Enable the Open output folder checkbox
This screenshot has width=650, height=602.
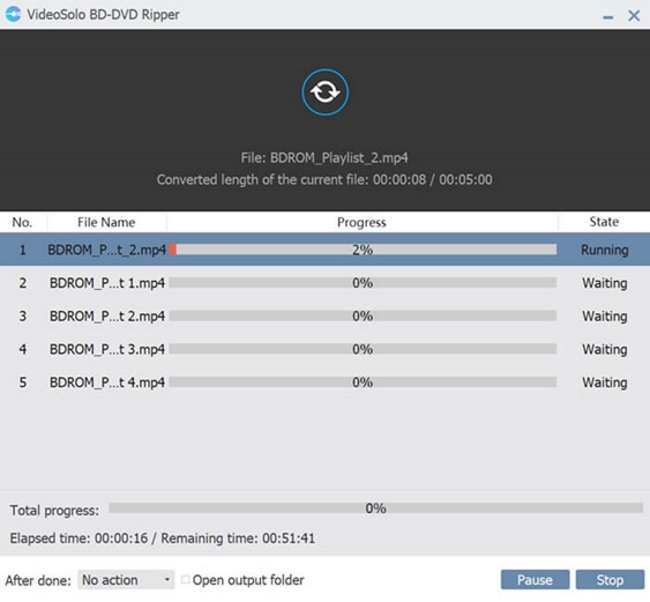(x=186, y=579)
